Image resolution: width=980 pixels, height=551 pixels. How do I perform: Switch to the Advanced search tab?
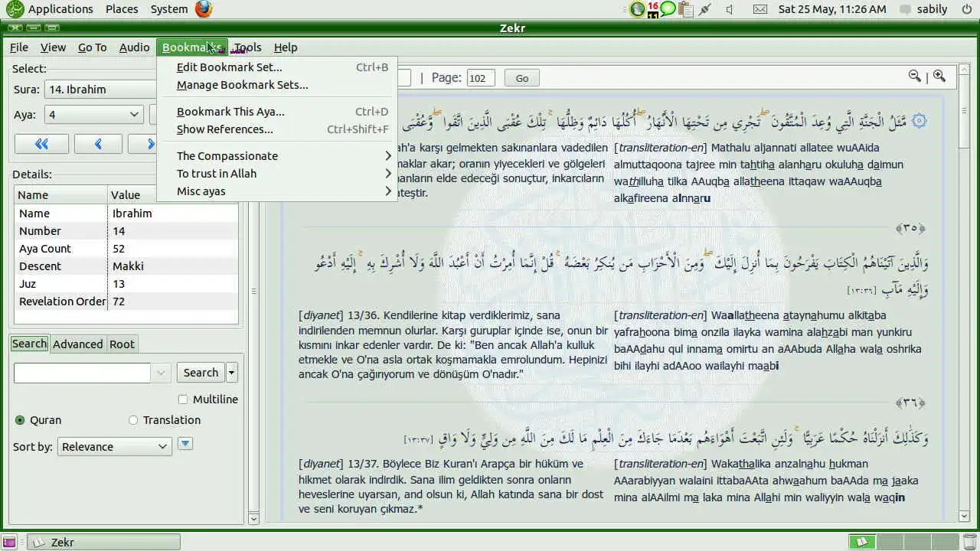(77, 344)
